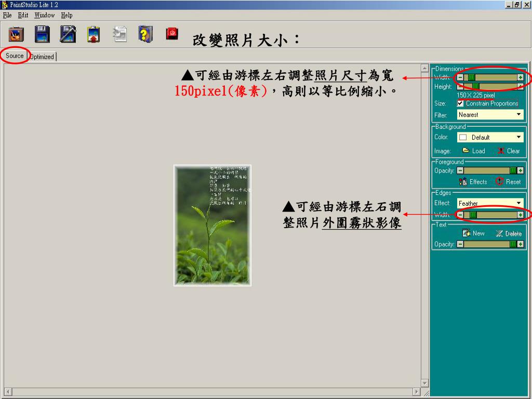532x399 pixels.
Task: Click the horizontal scrollbar left arrow
Action: coord(8,392)
